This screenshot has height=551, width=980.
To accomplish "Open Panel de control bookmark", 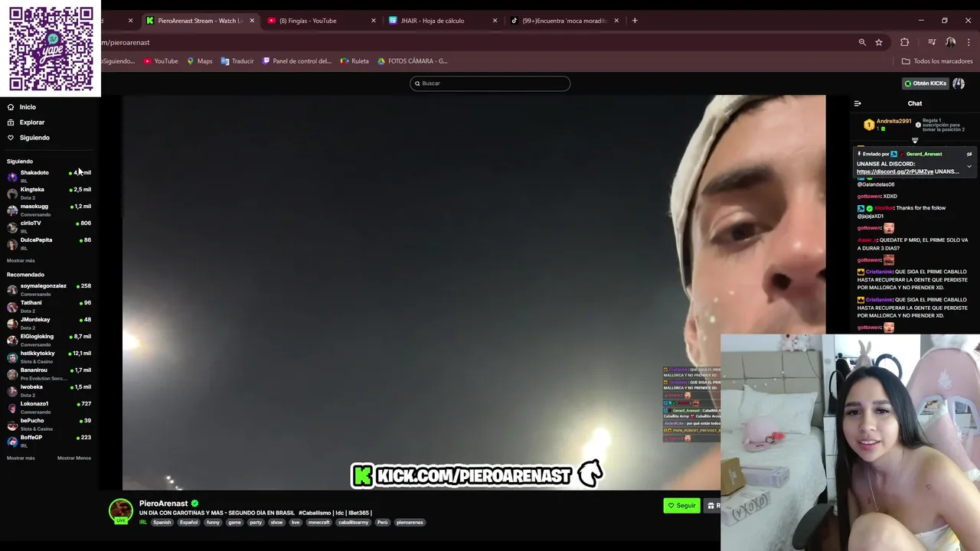I will click(x=297, y=61).
